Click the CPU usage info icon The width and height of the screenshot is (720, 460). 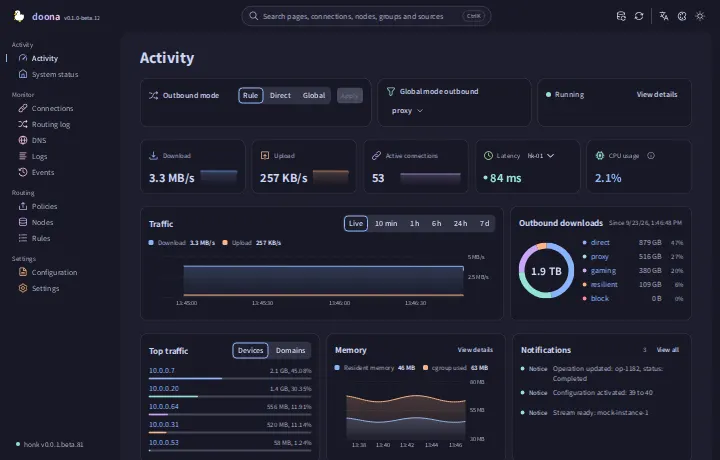click(x=651, y=156)
